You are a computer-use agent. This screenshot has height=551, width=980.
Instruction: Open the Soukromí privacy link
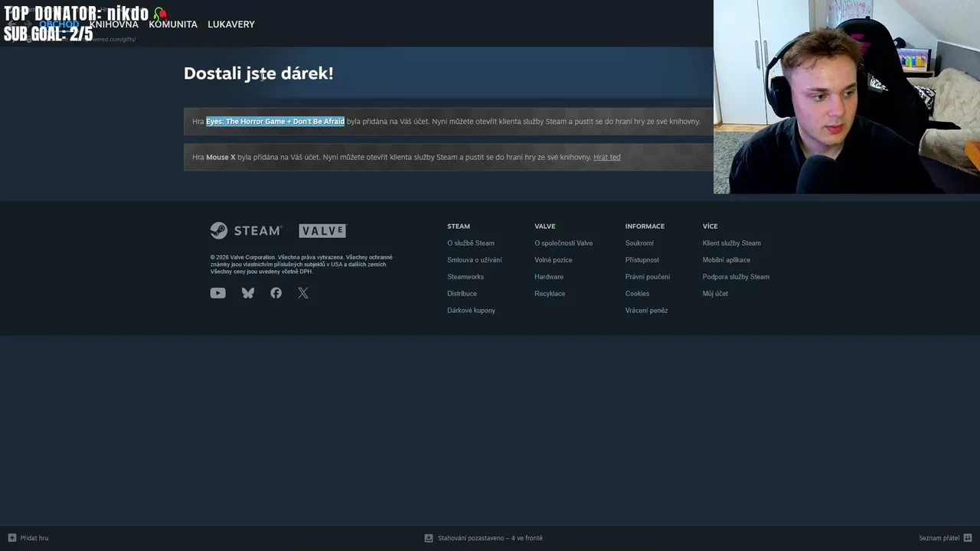[639, 243]
